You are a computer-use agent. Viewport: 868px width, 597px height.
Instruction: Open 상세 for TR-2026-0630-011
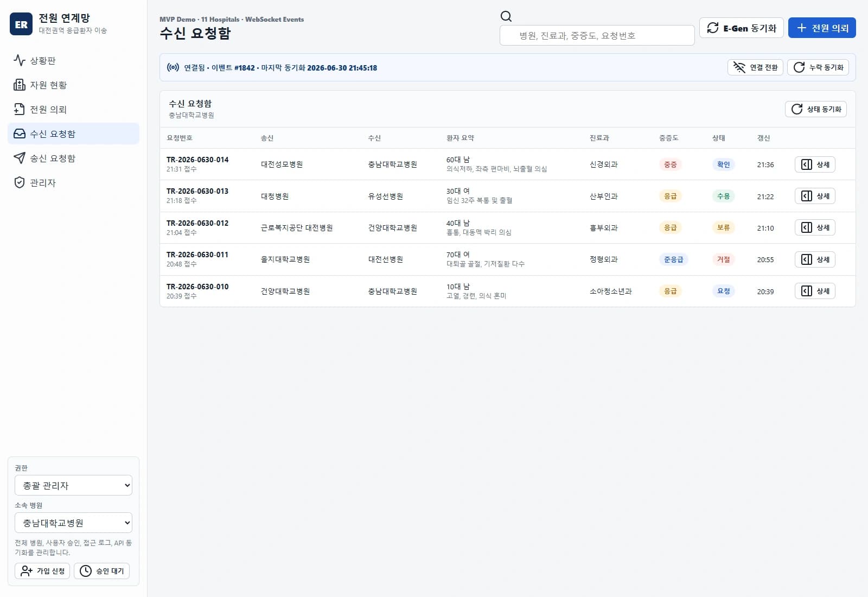pos(815,259)
